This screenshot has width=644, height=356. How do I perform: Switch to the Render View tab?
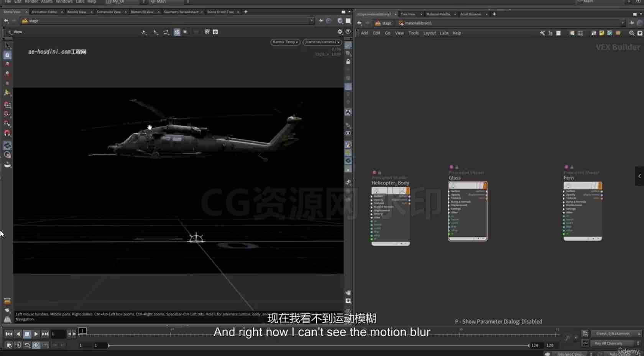point(77,12)
